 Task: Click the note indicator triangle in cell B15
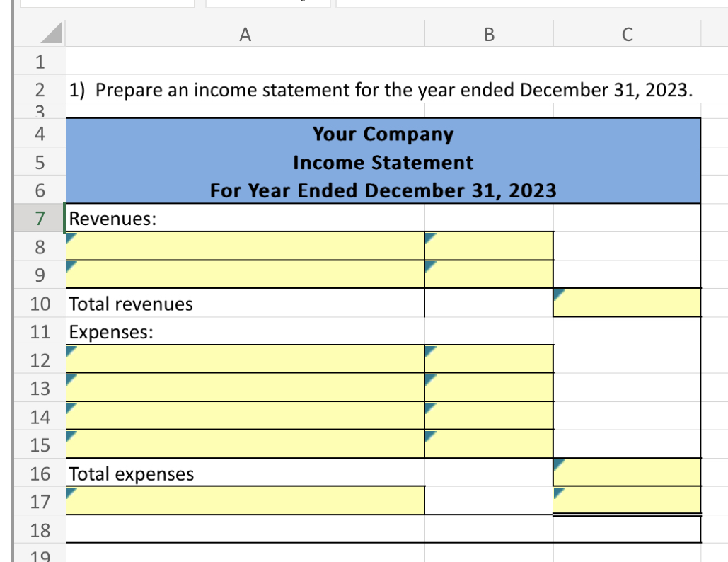coord(428,434)
